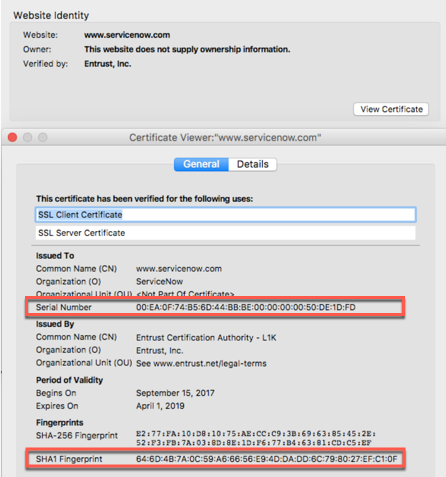Click the Begins On date September 15, 2017
This screenshot has height=477, width=446.
pyautogui.click(x=175, y=393)
